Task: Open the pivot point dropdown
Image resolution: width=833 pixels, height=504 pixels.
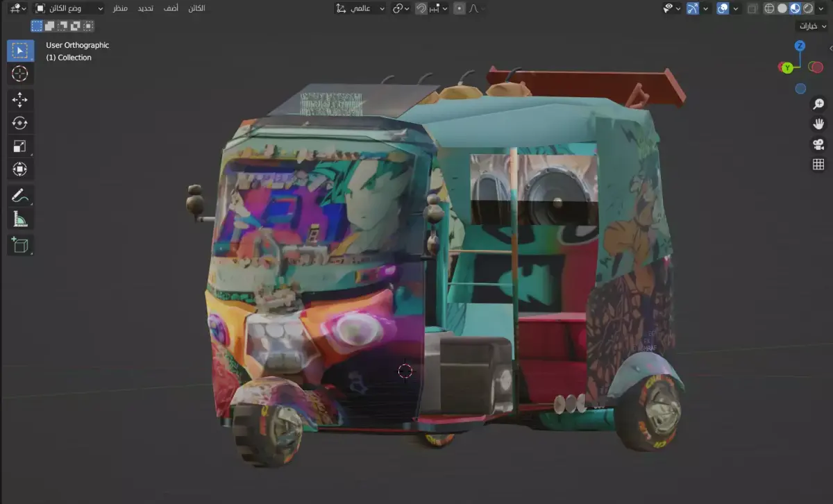Action: (401, 9)
